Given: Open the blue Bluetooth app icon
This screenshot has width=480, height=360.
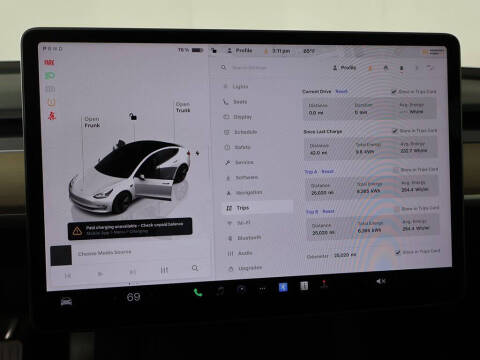Looking at the screenshot, I should (283, 287).
